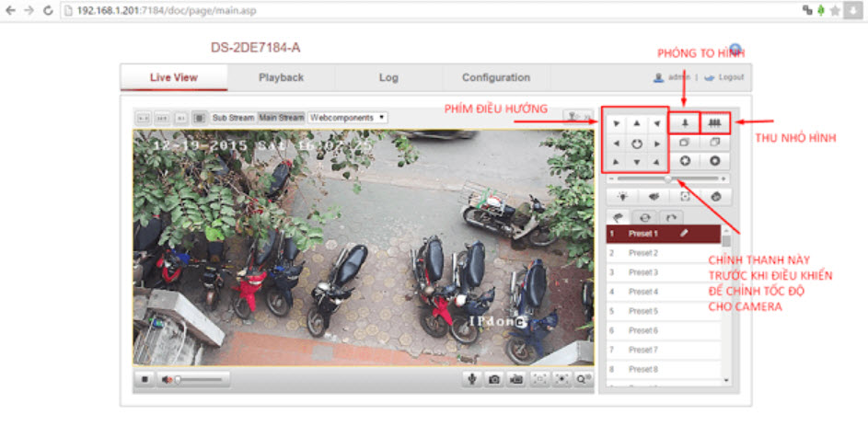The width and height of the screenshot is (868, 426).
Task: Toggle mute on the speaker icon
Action: click(x=166, y=379)
